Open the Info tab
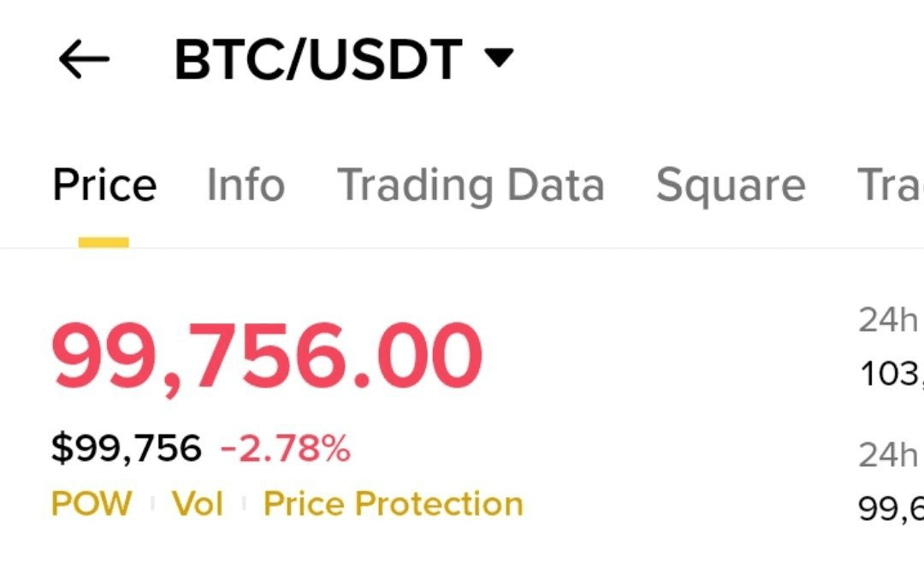Viewport: 924px width, 568px height. tap(246, 186)
